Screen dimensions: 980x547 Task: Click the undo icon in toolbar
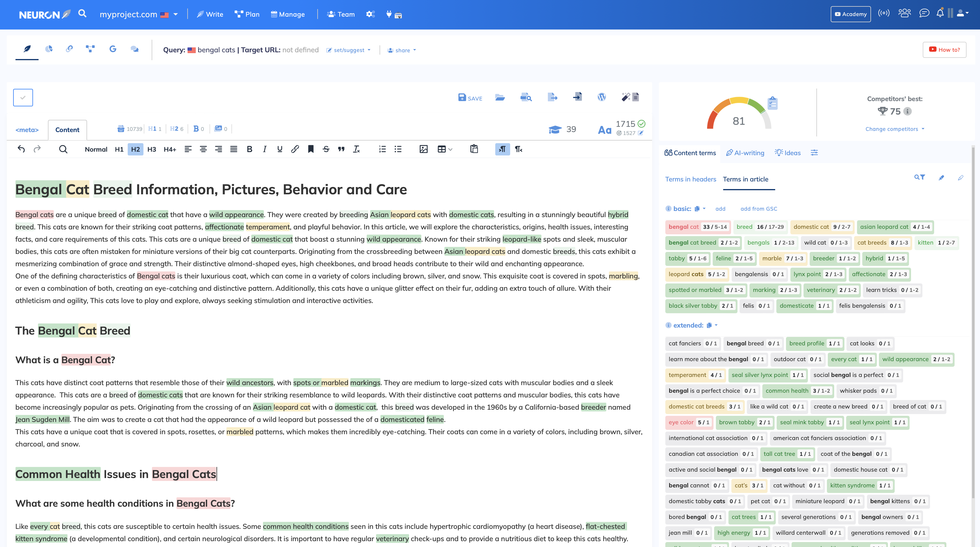tap(21, 149)
